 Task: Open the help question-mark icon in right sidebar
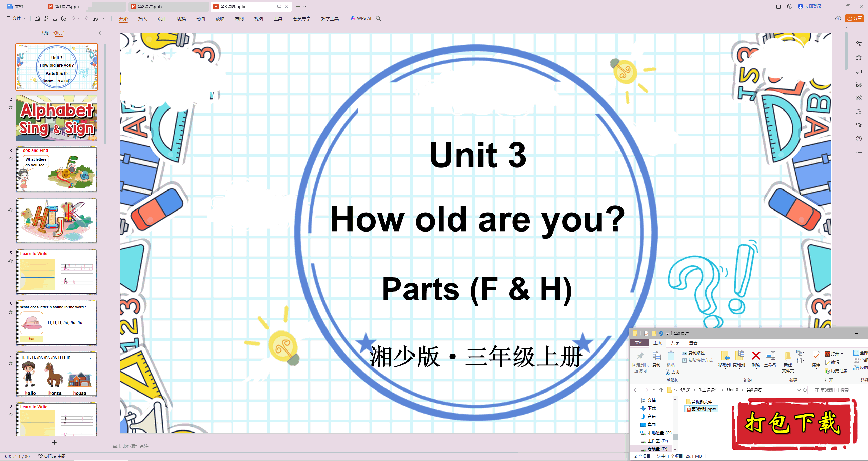click(859, 139)
